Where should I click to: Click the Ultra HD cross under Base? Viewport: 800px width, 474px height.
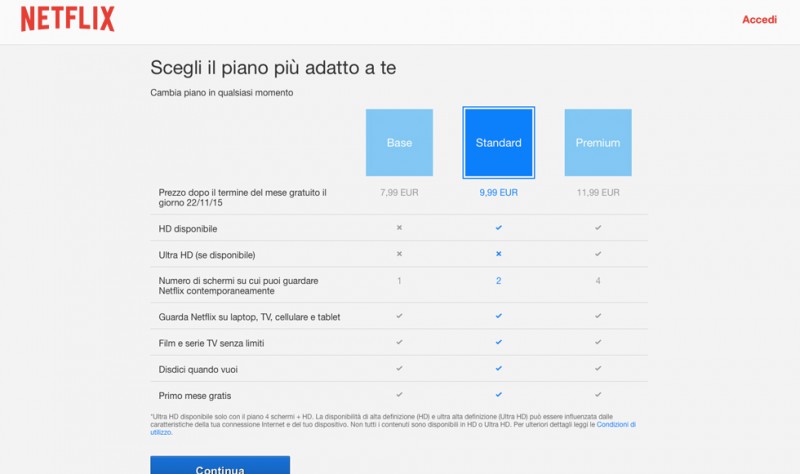click(x=399, y=254)
